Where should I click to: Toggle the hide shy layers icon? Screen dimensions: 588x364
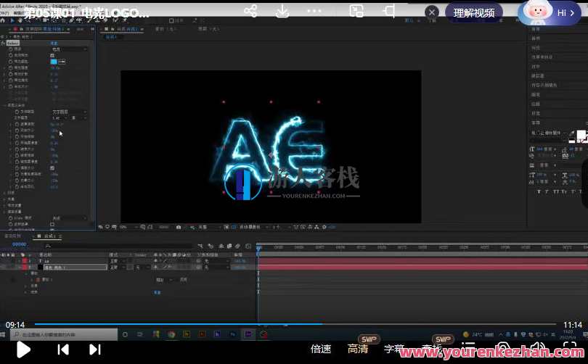click(x=221, y=246)
